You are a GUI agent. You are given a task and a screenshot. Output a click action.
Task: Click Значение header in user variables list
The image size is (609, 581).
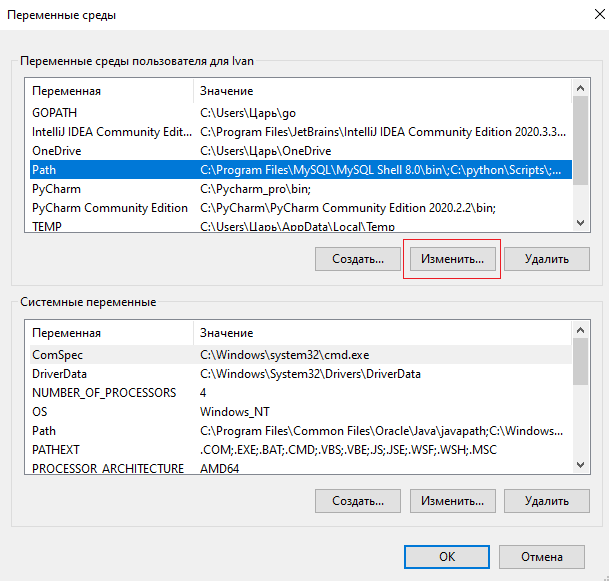tap(383, 91)
